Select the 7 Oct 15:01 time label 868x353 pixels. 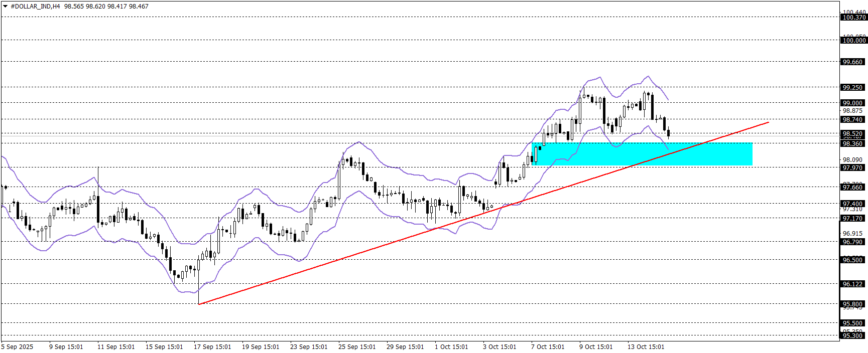pos(548,347)
